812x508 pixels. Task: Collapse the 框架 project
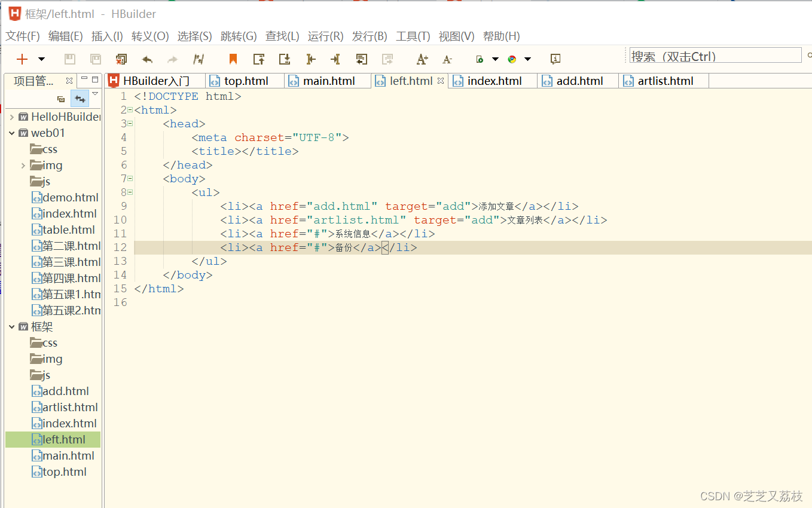pyautogui.click(x=11, y=326)
